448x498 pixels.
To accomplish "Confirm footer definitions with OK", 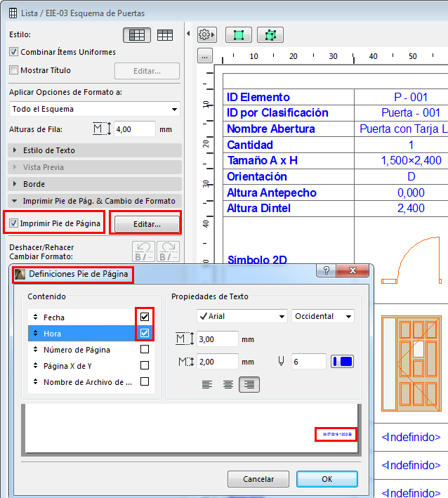I will (327, 479).
